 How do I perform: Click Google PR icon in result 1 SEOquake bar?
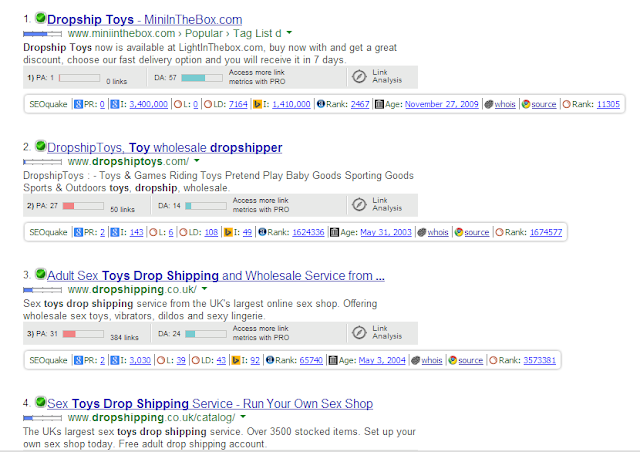(x=78, y=104)
